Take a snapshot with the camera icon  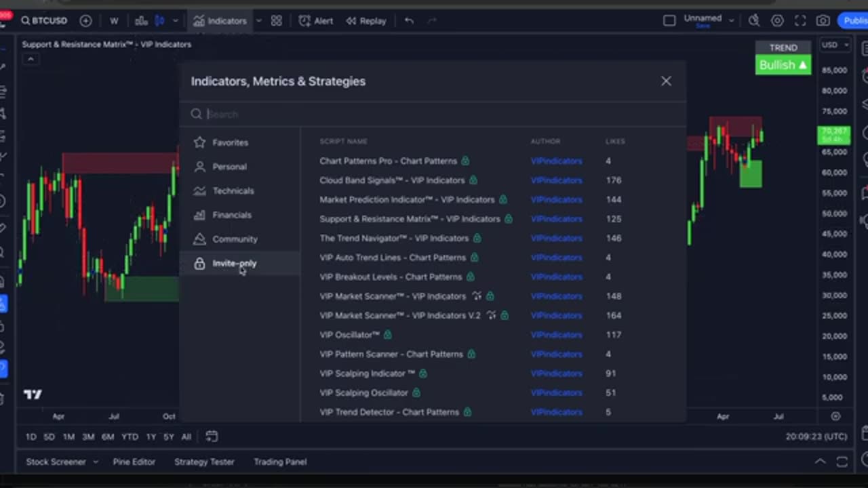(x=823, y=21)
